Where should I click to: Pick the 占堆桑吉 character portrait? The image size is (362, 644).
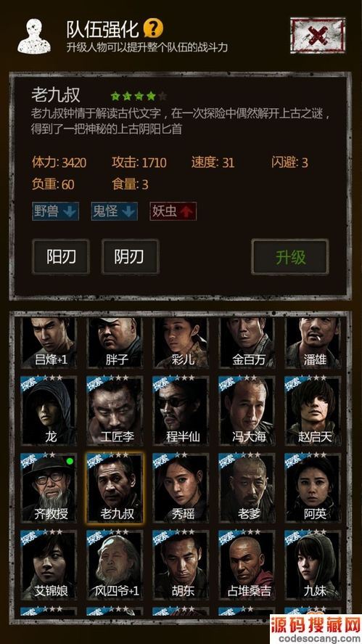pyautogui.click(x=247, y=565)
